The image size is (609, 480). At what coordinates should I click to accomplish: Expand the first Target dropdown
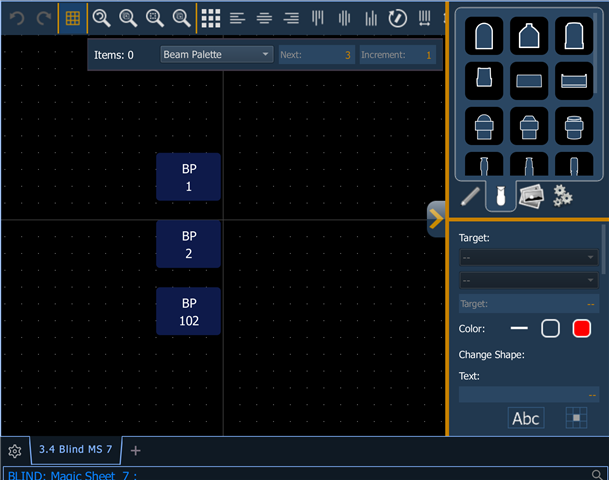click(x=528, y=258)
